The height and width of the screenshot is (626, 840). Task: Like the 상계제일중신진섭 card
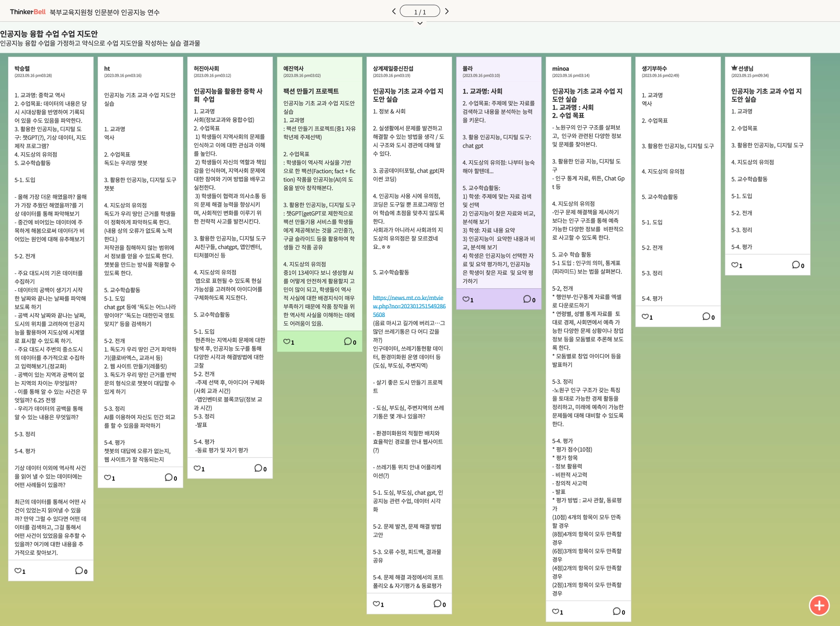[x=376, y=603]
